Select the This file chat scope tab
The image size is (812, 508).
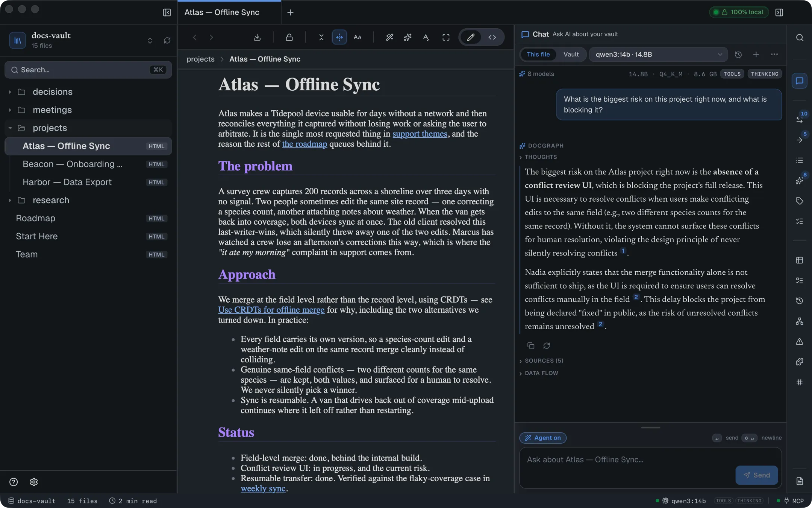pyautogui.click(x=538, y=55)
